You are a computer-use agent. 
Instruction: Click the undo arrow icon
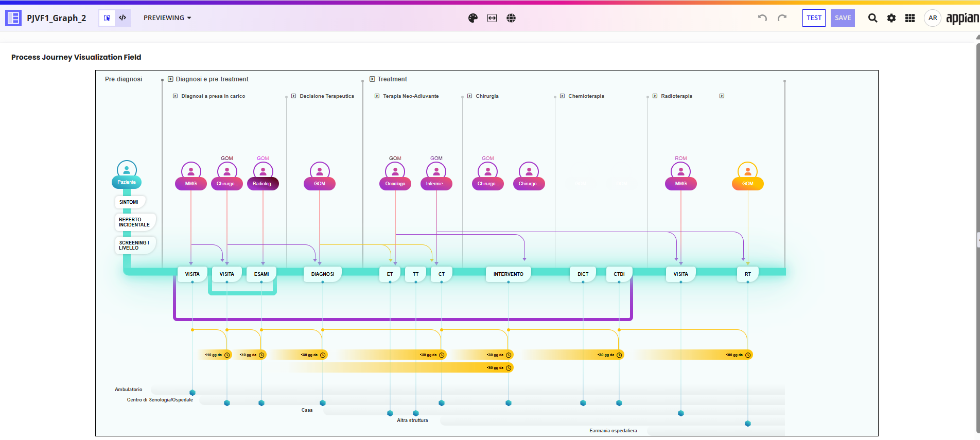pyautogui.click(x=762, y=18)
